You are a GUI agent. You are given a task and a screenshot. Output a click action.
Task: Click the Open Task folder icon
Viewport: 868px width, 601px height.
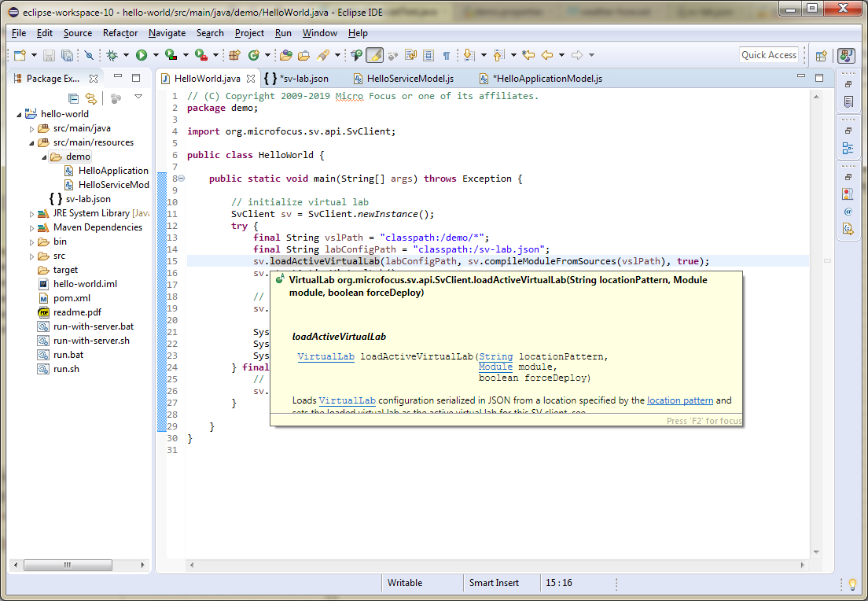click(304, 55)
